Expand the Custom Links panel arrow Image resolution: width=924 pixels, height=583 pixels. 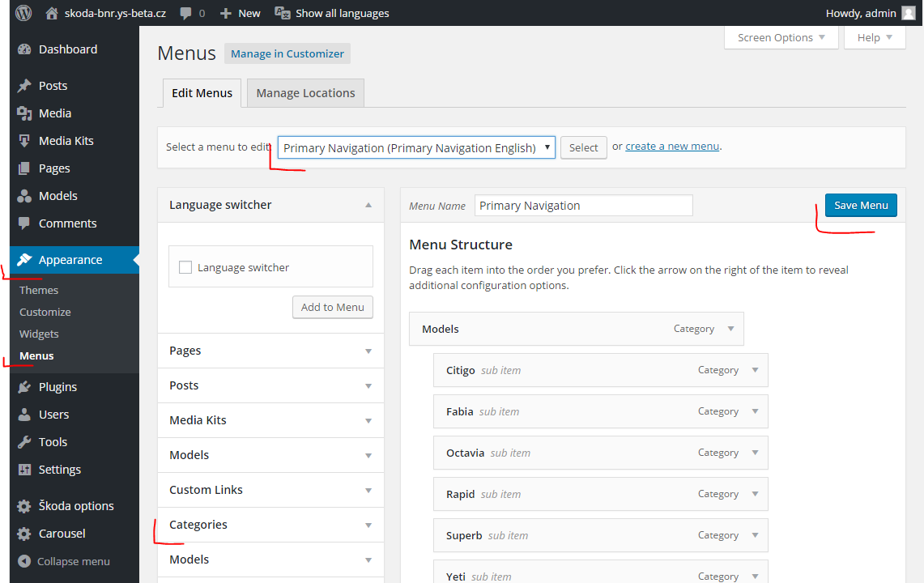(368, 491)
